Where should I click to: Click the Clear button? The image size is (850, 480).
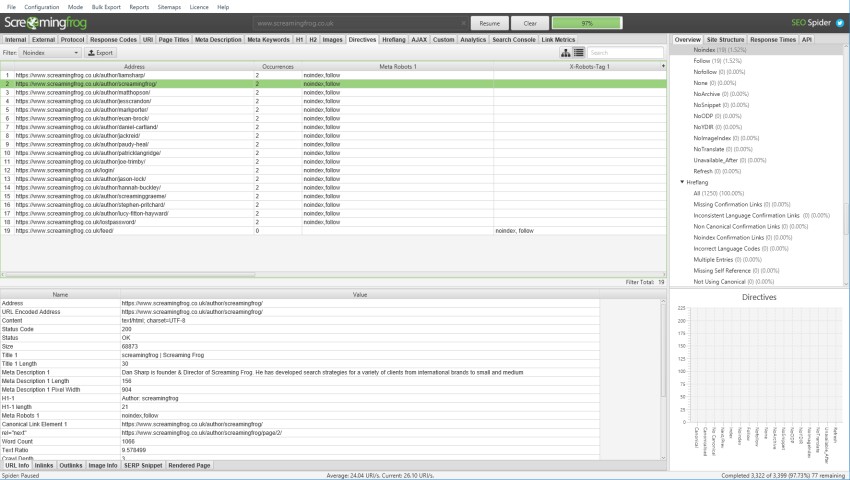(530, 23)
